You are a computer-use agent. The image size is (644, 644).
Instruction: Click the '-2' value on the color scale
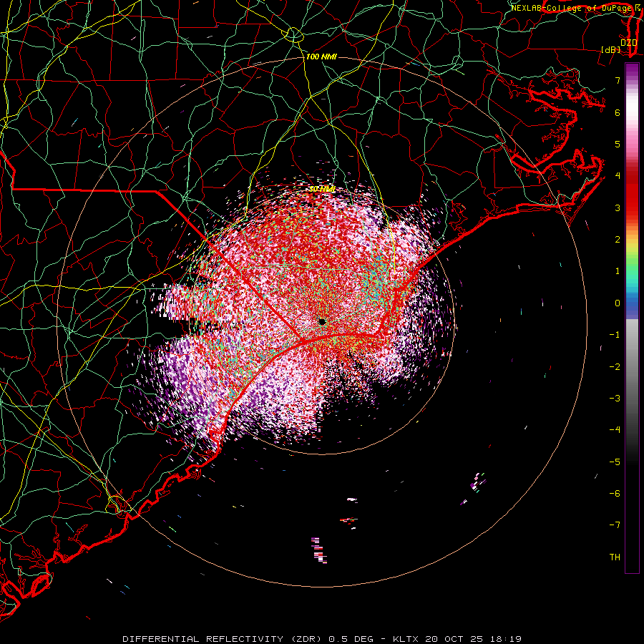(615, 367)
